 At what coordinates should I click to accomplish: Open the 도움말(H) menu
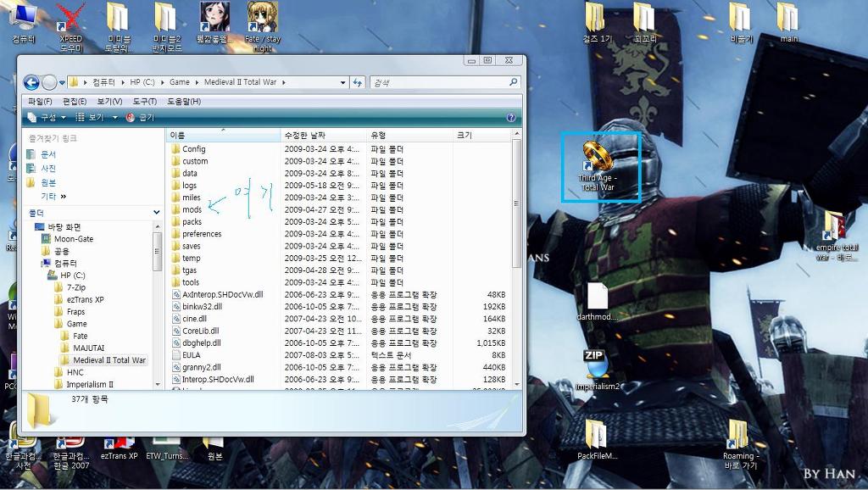(184, 102)
